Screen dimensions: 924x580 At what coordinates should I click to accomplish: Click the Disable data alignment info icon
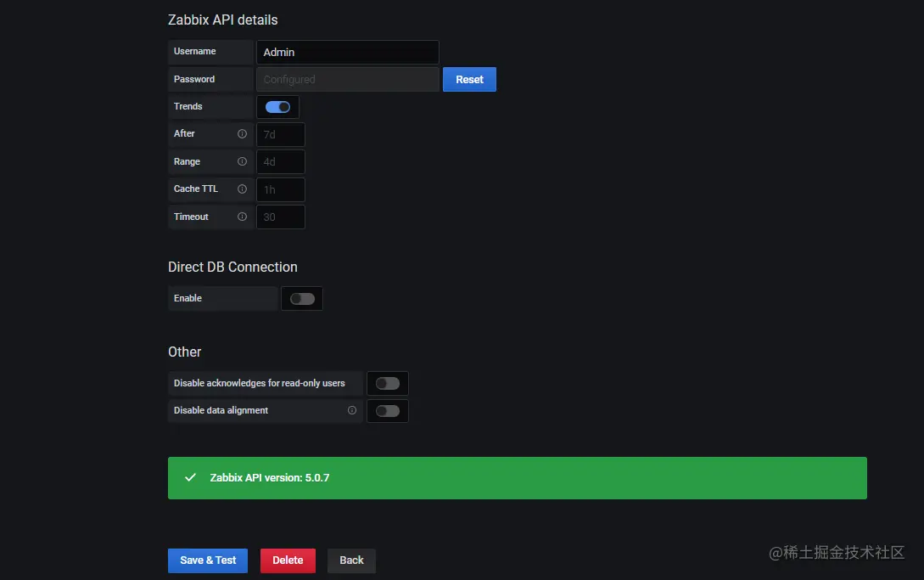click(x=352, y=410)
